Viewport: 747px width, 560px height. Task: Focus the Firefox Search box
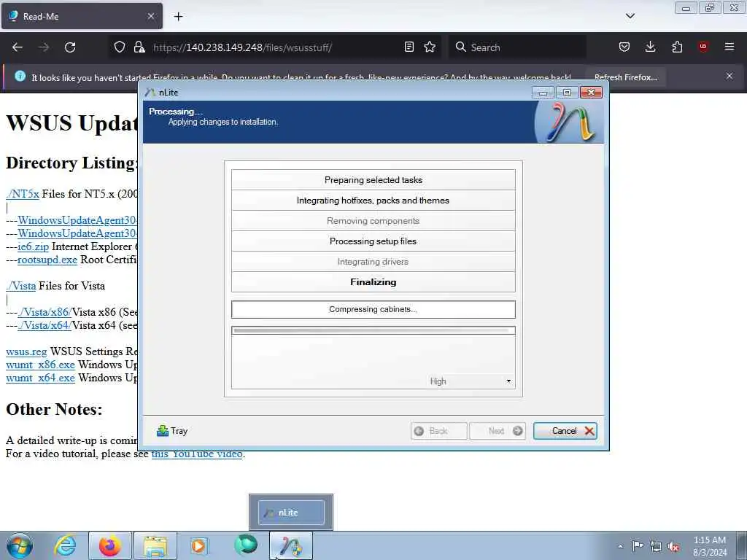point(517,47)
